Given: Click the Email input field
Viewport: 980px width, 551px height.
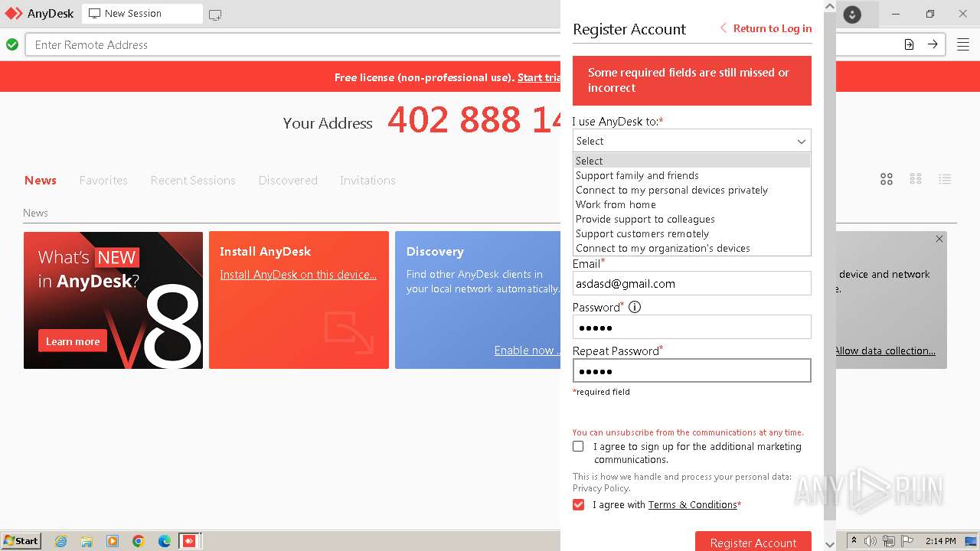Looking at the screenshot, I should (692, 283).
